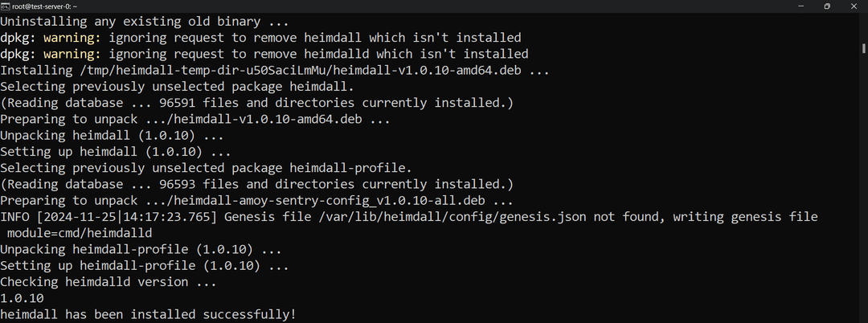This screenshot has height=323, width=868.
Task: Click 'Setting up heimdall (1.0.10)' line
Action: [115, 151]
